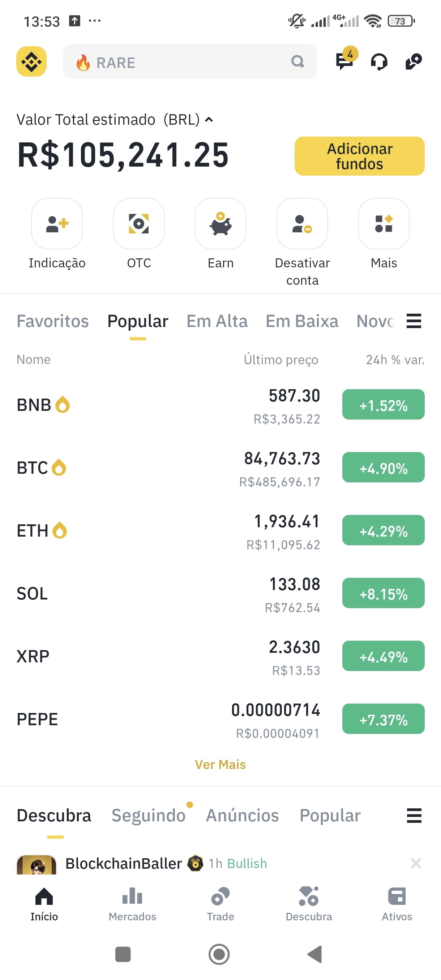The width and height of the screenshot is (441, 980).
Task: Open the OTC shortcut icon
Action: click(139, 224)
